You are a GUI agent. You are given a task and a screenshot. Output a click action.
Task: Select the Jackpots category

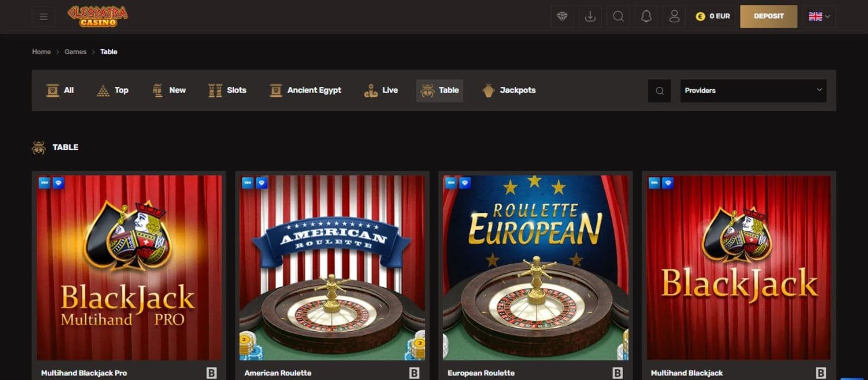click(x=509, y=90)
